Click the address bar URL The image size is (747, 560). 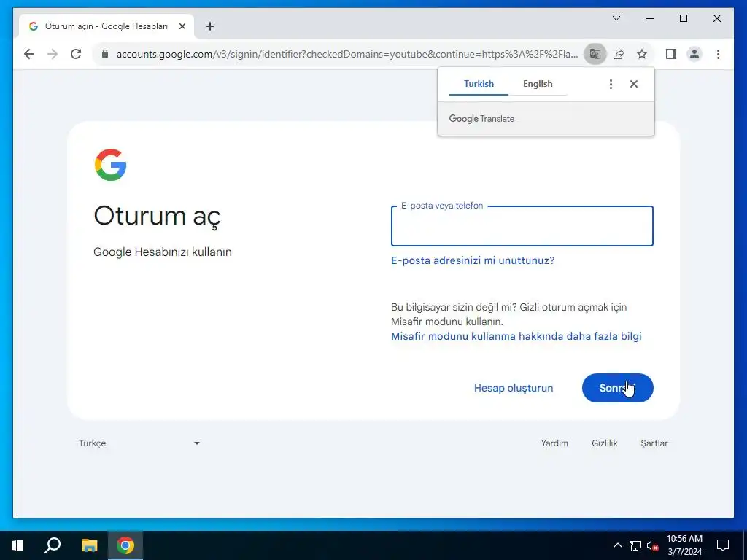click(347, 54)
